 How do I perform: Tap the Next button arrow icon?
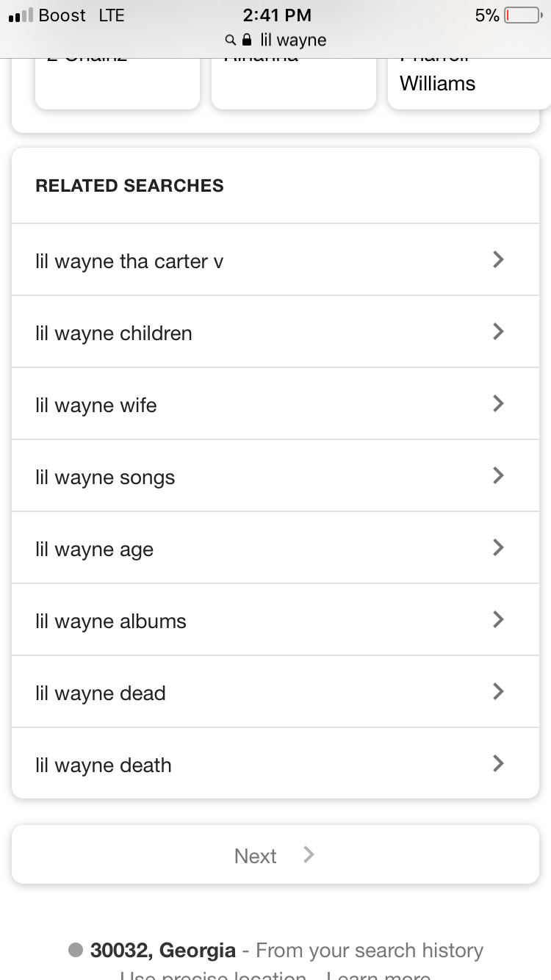309,854
